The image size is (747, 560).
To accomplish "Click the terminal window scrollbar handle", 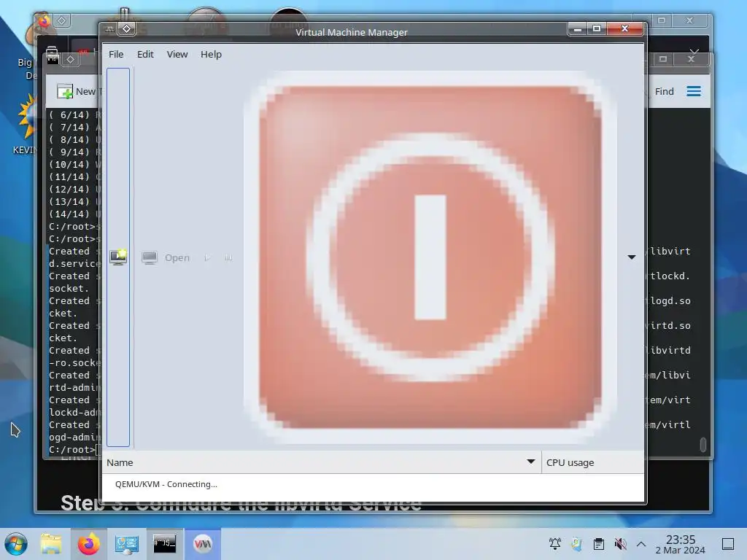I will (703, 444).
